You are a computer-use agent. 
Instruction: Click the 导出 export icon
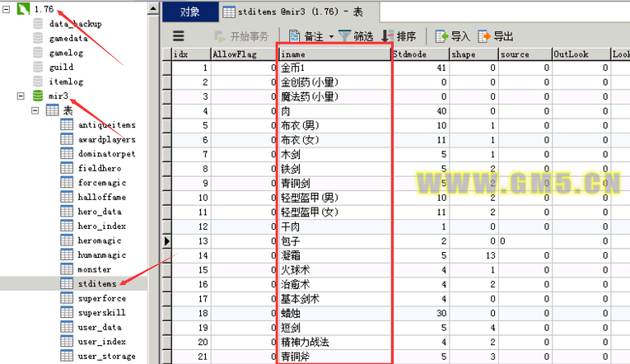tap(484, 36)
